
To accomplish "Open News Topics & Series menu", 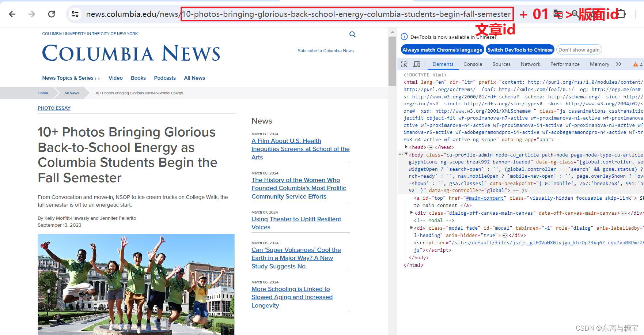I will (71, 78).
